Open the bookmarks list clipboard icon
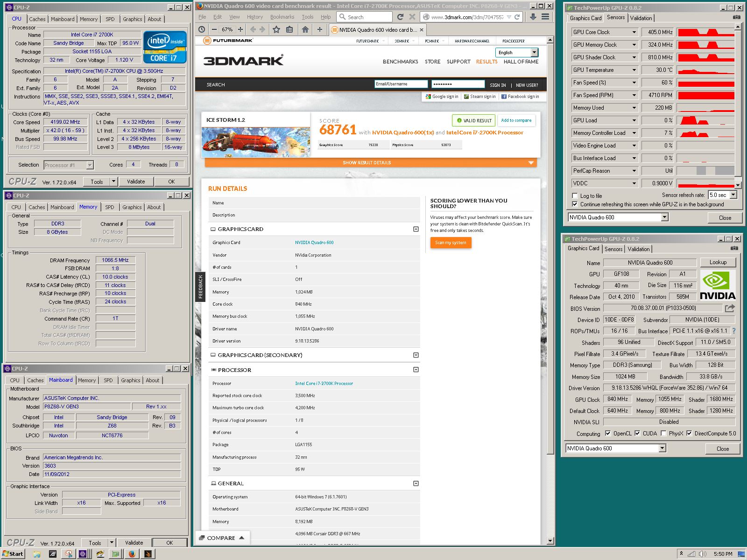The width and height of the screenshot is (747, 560). (x=289, y=29)
